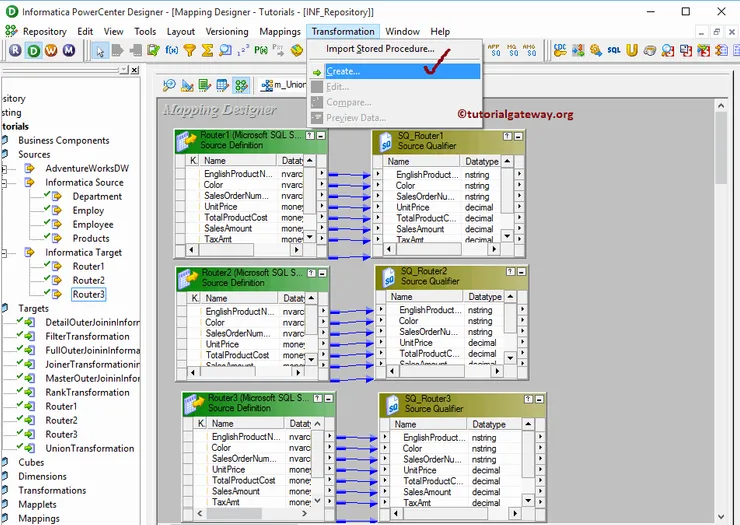Select the APP SQ source qualifier icon
The image size is (740, 525).
(x=494, y=50)
